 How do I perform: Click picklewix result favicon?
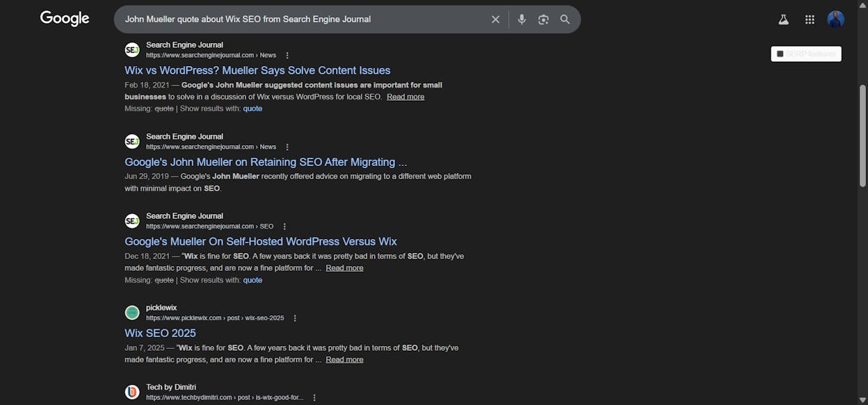132,313
